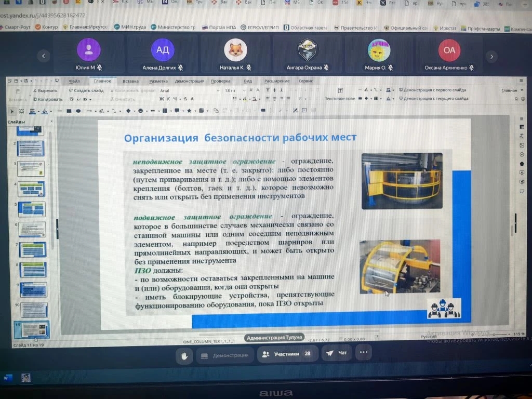Screen dimensions: 532x399
Task: Open the chat panel
Action: (x=336, y=353)
